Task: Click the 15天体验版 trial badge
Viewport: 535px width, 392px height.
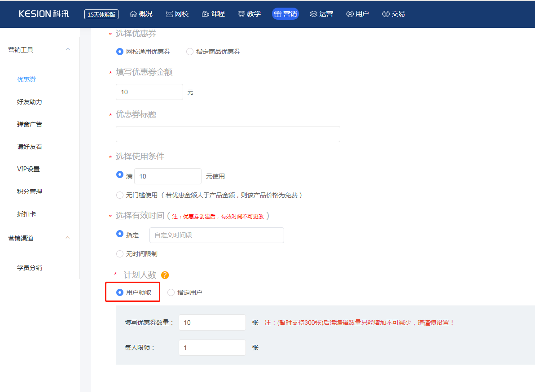Action: click(x=101, y=14)
